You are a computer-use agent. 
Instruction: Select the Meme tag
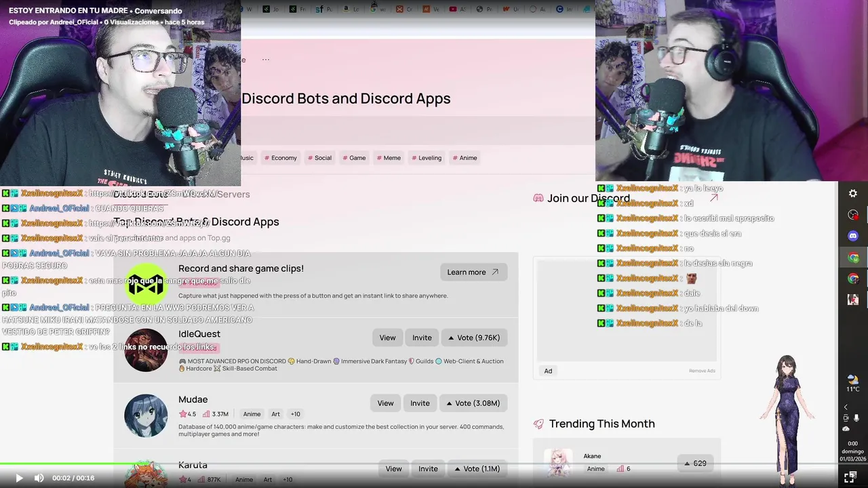coord(389,158)
